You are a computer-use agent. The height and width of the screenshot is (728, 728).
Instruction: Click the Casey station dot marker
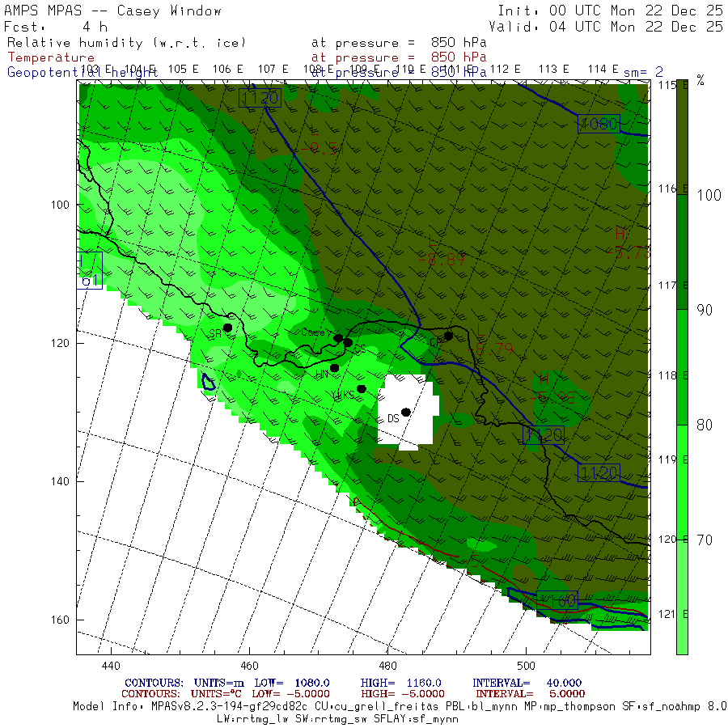pyautogui.click(x=338, y=338)
